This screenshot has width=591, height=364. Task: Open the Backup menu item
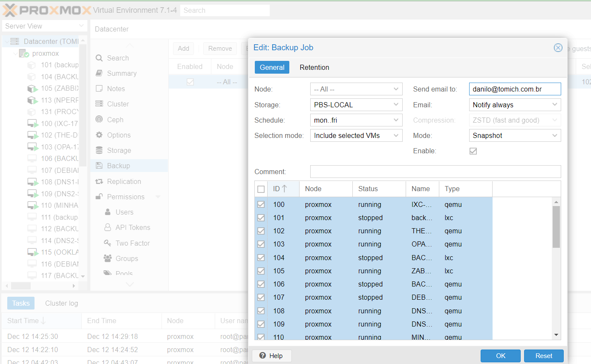pos(129,166)
